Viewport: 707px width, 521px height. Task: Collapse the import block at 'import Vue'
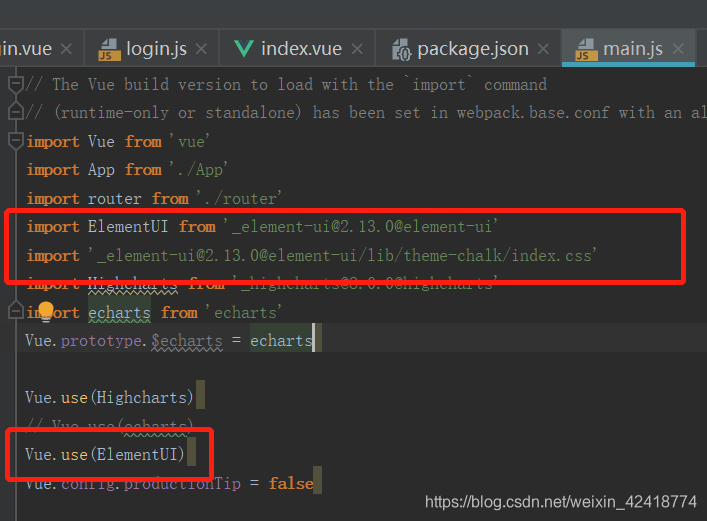click(16, 141)
